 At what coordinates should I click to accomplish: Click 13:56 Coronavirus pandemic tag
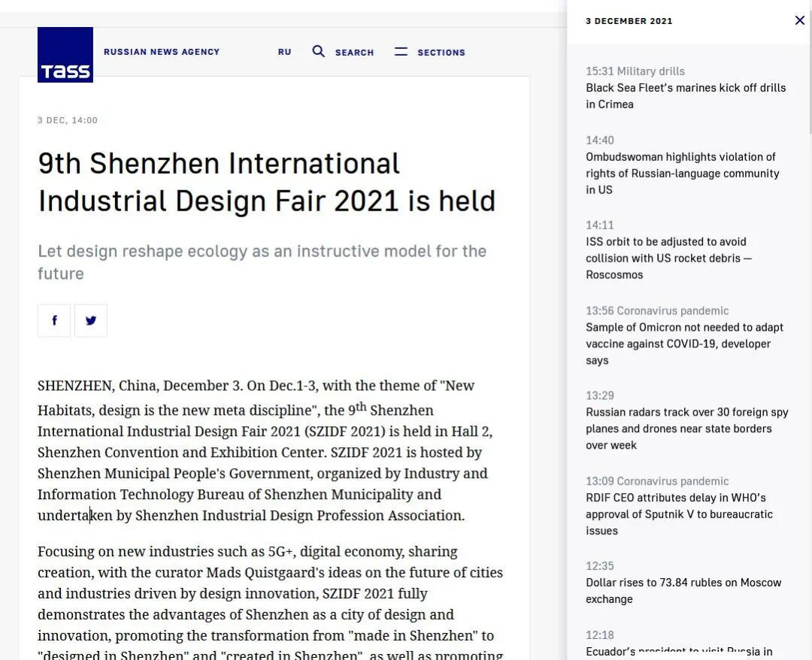click(x=657, y=310)
